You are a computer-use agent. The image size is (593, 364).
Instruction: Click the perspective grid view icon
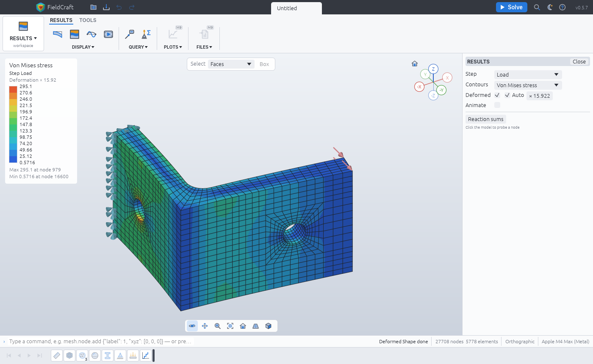[x=256, y=326]
